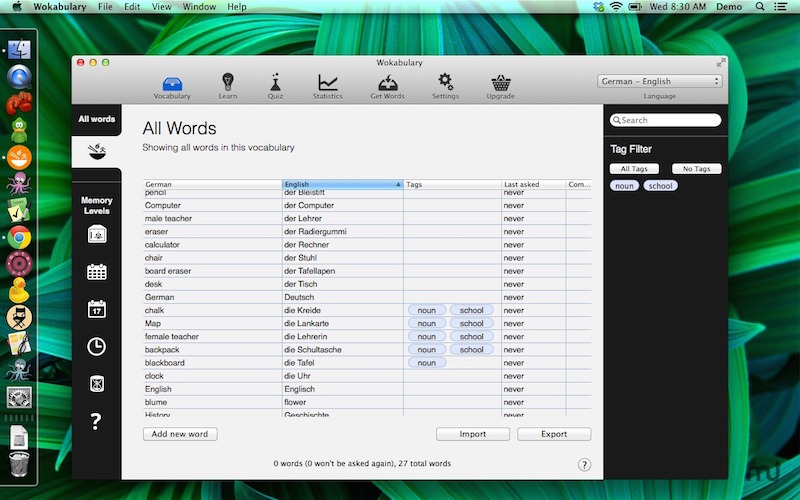Open the Statistics chart view
Viewport: 800px width, 500px height.
[x=328, y=87]
